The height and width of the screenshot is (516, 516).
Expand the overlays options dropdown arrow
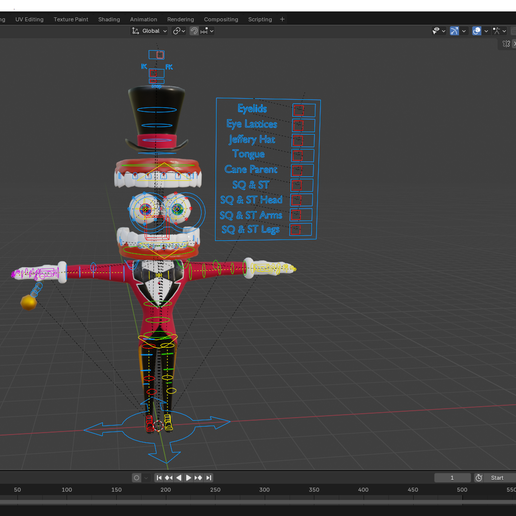(x=486, y=31)
